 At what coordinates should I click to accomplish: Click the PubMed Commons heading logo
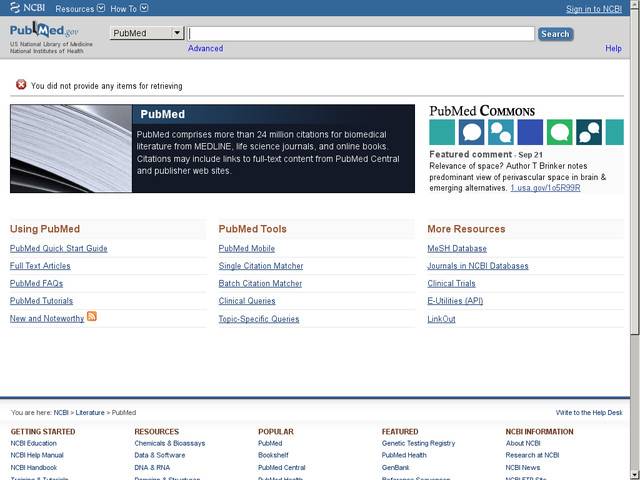[482, 111]
